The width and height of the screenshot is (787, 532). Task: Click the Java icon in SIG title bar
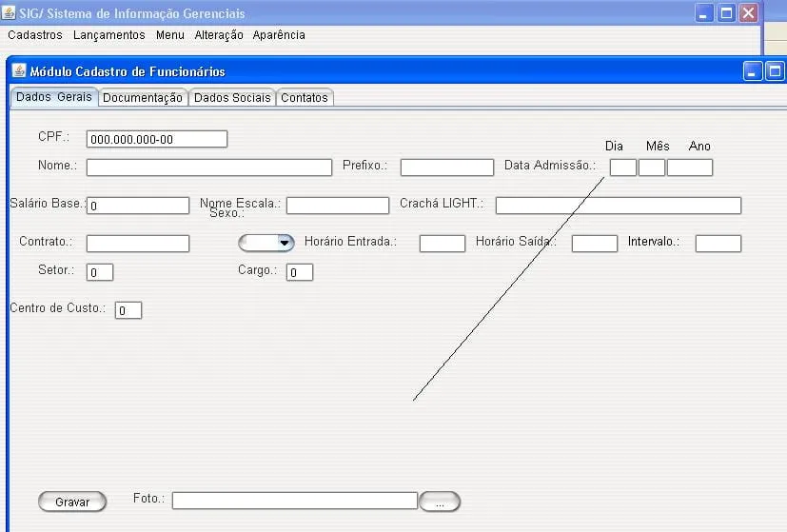10,13
